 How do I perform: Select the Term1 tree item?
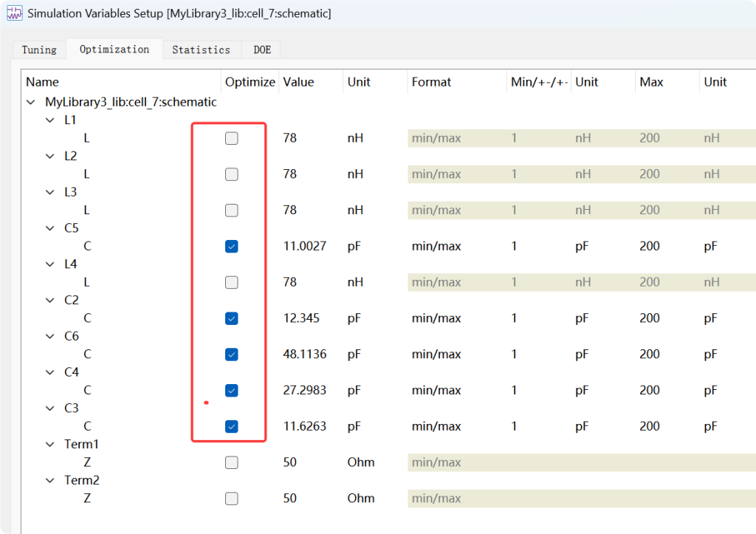tap(81, 445)
